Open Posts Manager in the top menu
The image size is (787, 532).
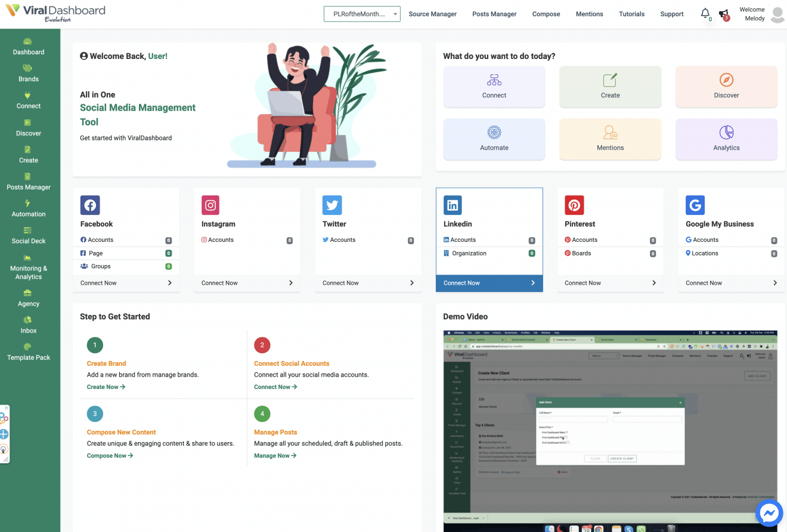pyautogui.click(x=494, y=14)
